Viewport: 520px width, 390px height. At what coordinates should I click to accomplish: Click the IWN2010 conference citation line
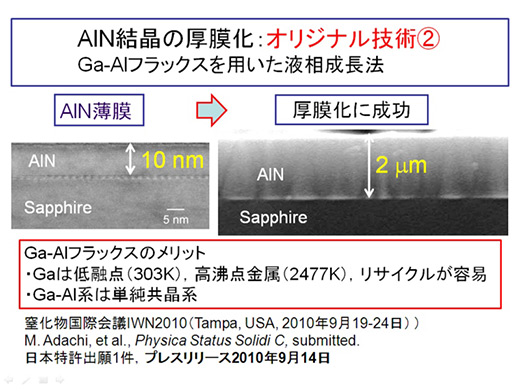221,323
